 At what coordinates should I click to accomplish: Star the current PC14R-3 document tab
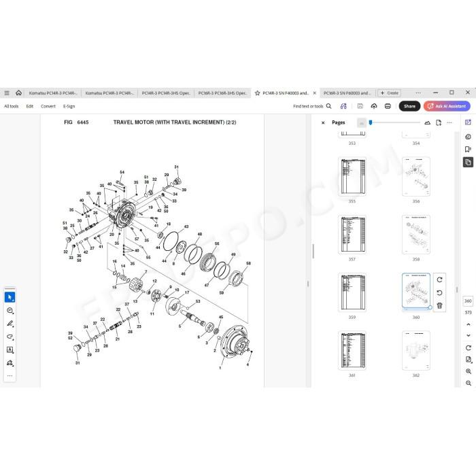tap(258, 93)
